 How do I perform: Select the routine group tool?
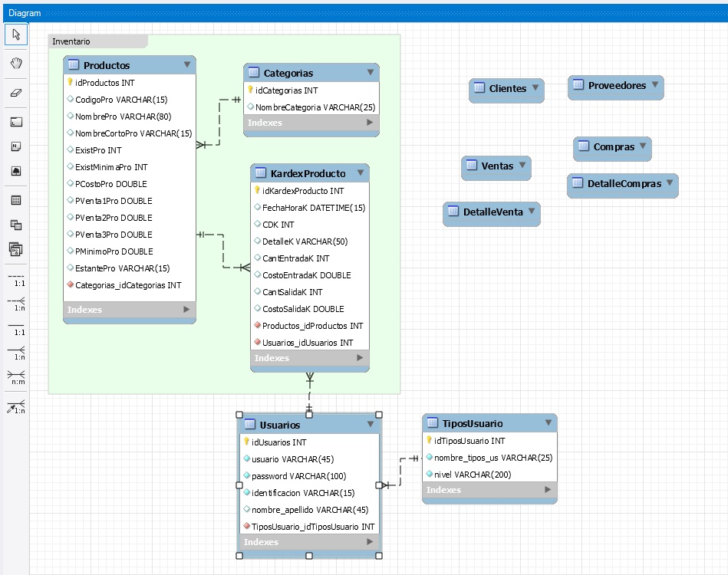pos(16,249)
